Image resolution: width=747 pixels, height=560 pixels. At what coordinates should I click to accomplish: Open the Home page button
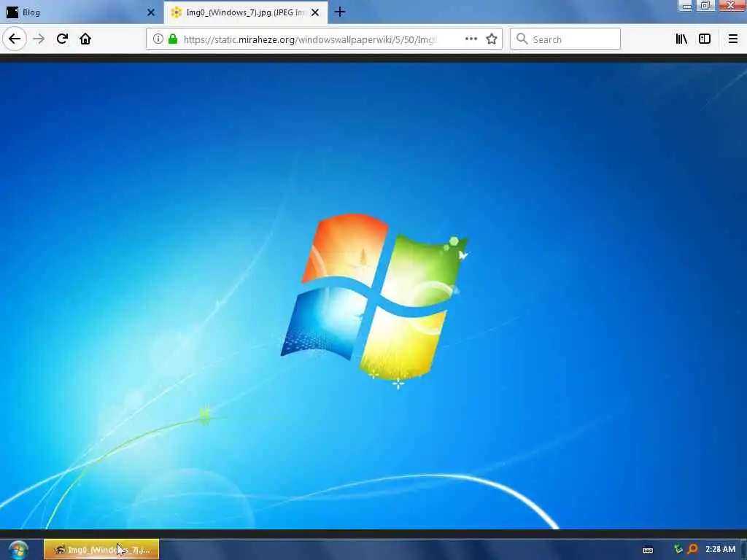(x=85, y=39)
